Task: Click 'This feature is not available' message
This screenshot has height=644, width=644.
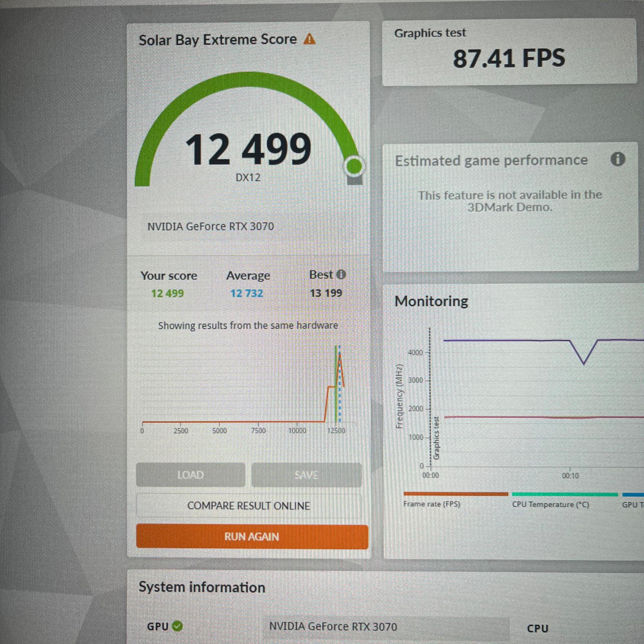Action: click(x=510, y=201)
